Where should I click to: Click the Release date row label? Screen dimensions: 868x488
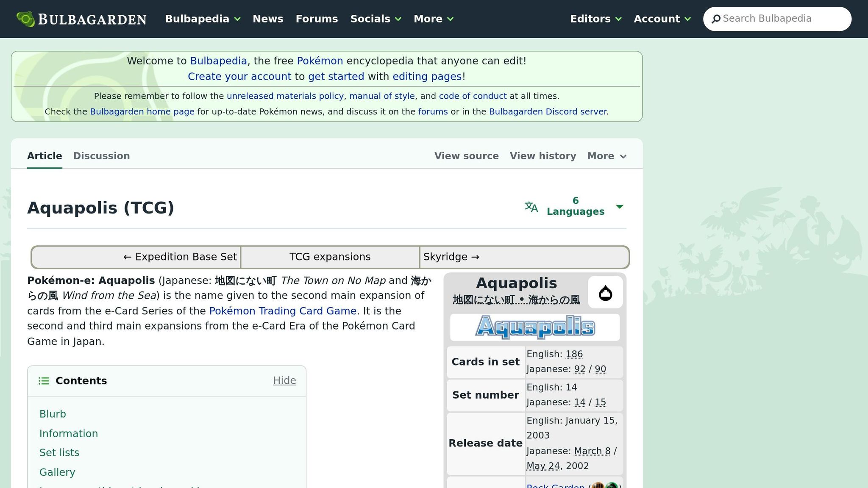[486, 444]
